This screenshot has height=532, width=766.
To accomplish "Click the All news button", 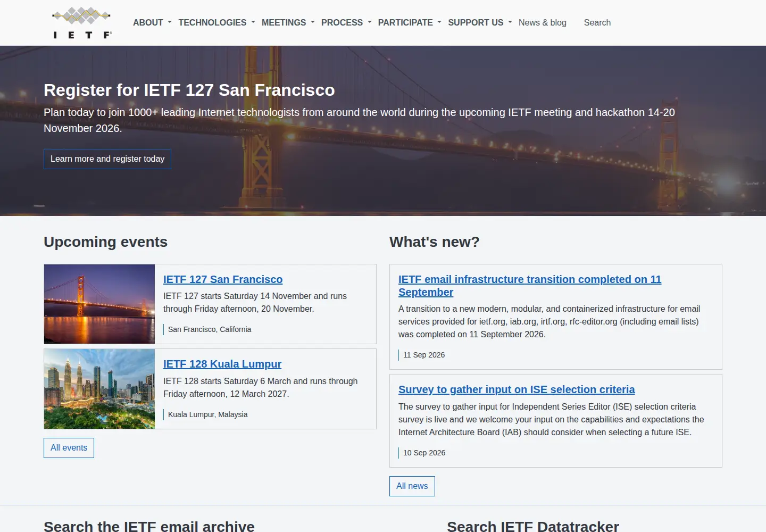I will point(412,486).
